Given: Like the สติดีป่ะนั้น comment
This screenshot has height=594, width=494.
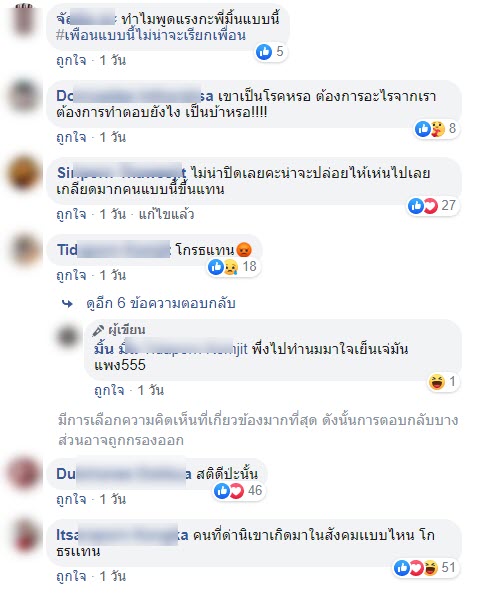Looking at the screenshot, I should point(71,499).
